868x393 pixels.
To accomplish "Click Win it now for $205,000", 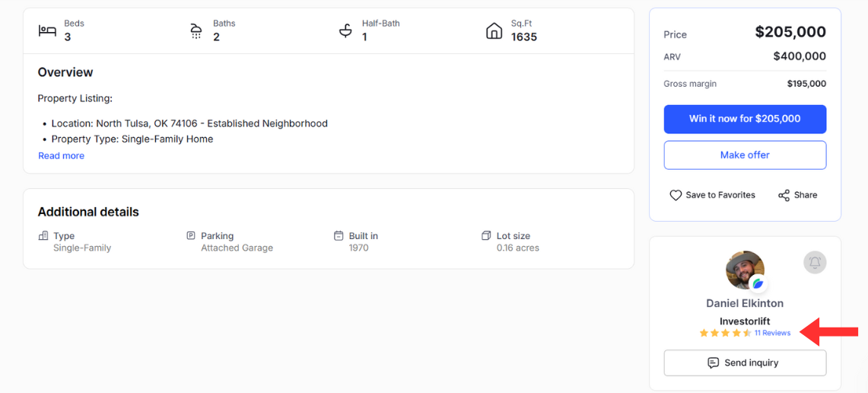I will pos(745,119).
